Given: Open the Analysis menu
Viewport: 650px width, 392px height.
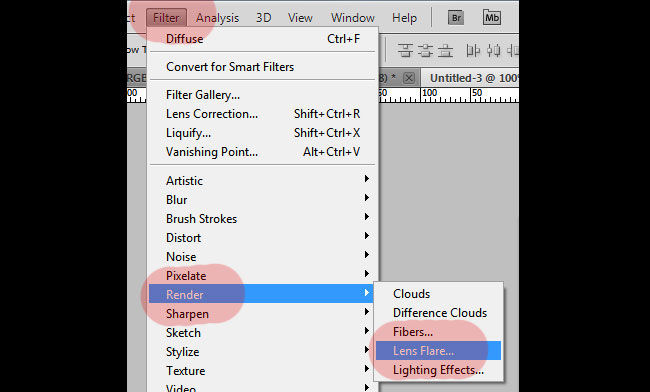Looking at the screenshot, I should (x=217, y=18).
